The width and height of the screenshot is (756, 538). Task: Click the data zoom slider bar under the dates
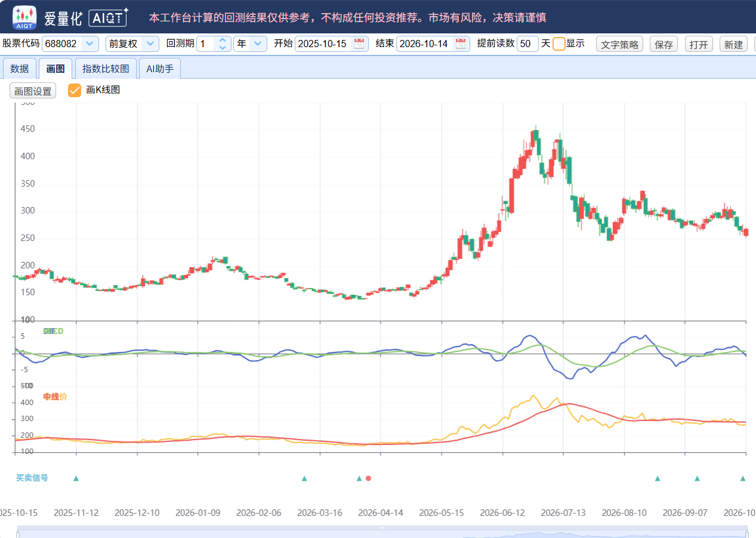point(382,531)
